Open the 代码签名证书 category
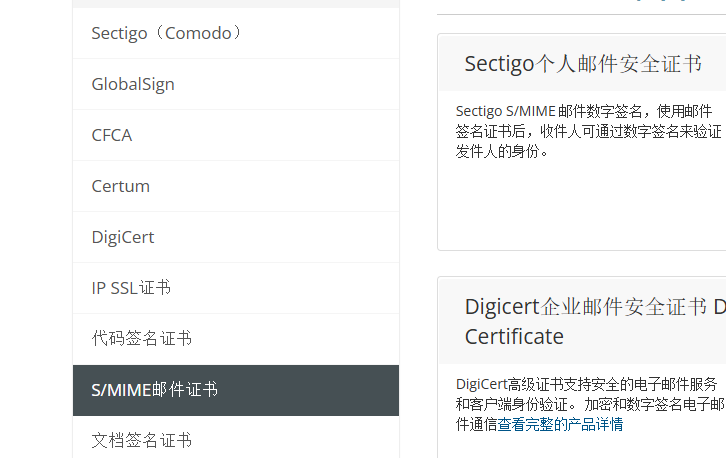The width and height of the screenshot is (726, 458). (x=236, y=339)
